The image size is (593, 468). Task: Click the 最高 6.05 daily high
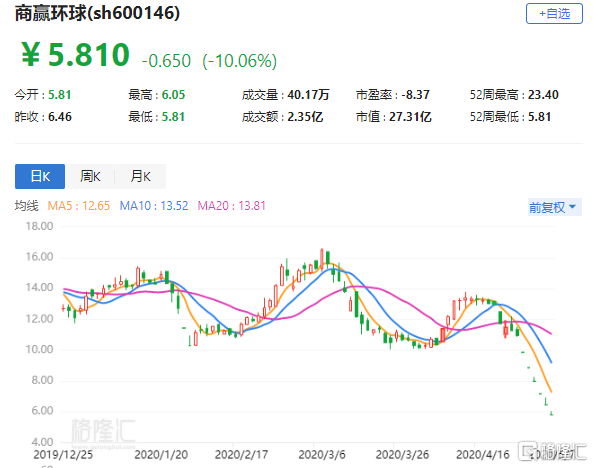(x=157, y=95)
